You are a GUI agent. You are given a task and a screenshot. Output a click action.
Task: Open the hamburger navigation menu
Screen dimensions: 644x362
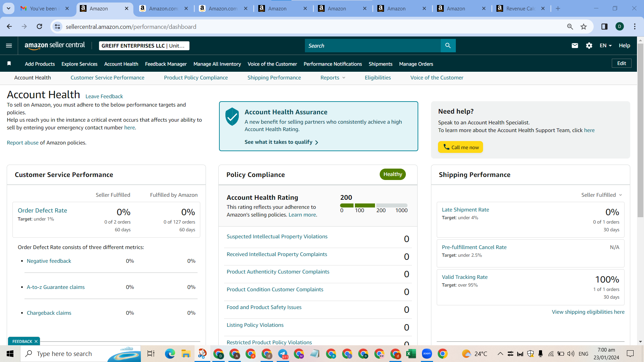click(9, 46)
